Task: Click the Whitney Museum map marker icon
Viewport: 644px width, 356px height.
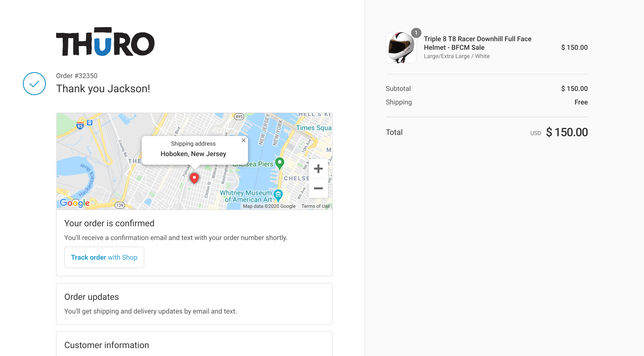Action: (x=278, y=194)
